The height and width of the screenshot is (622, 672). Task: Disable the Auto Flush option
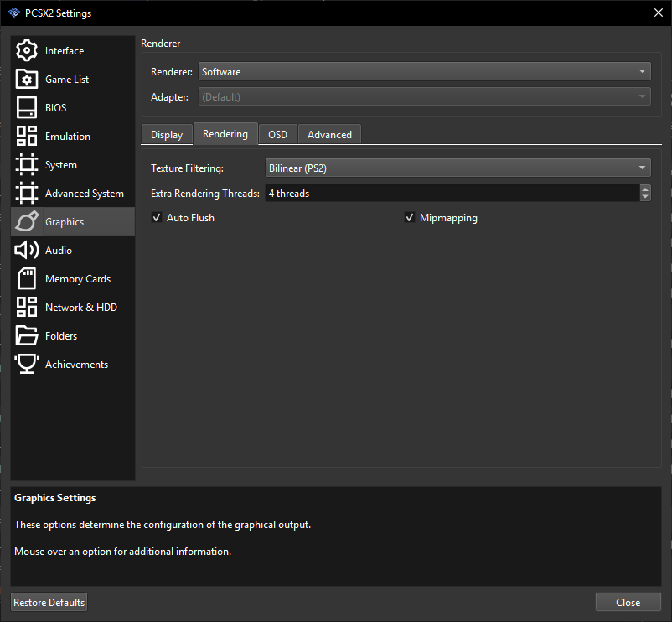pyautogui.click(x=157, y=217)
